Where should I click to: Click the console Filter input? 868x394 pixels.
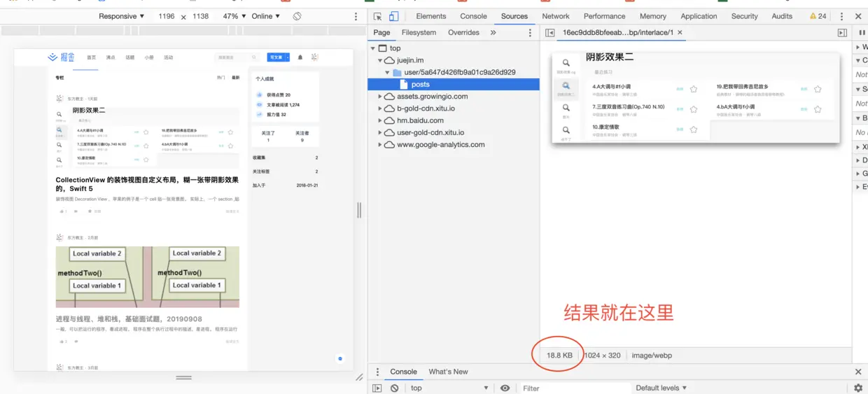coord(574,388)
